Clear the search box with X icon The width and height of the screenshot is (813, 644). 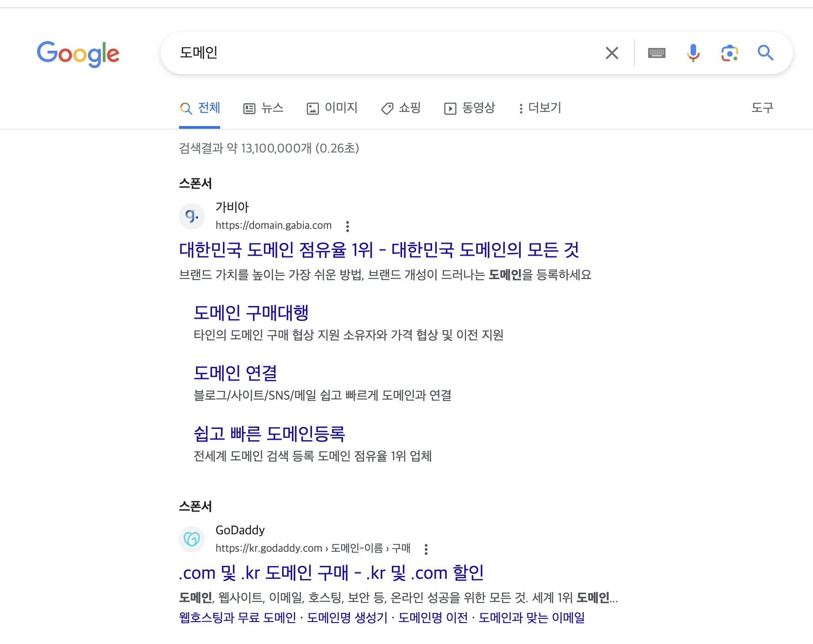click(x=612, y=53)
